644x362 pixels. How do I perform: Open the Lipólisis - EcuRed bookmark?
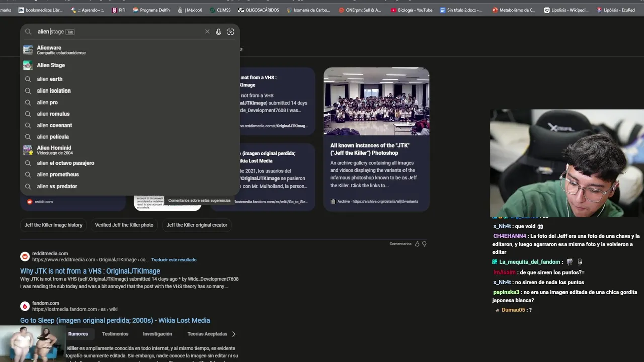tap(616, 10)
